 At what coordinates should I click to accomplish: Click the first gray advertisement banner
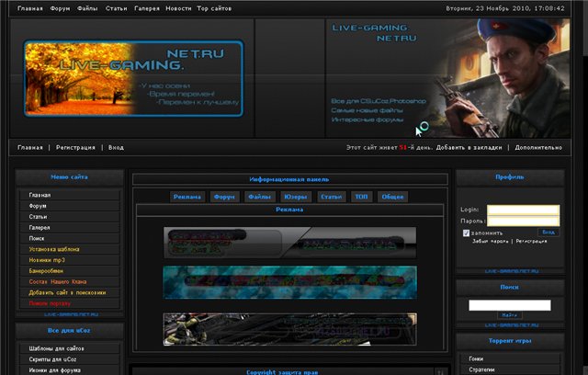click(x=290, y=243)
